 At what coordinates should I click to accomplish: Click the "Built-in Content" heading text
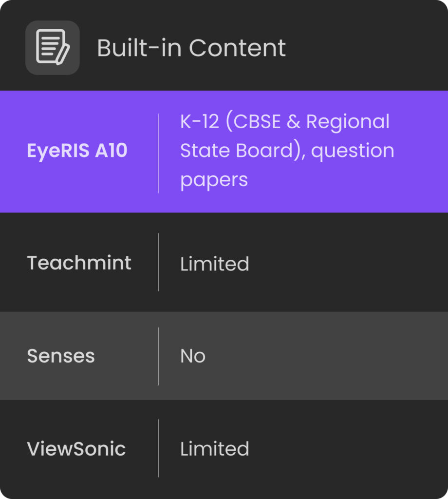coord(191,48)
